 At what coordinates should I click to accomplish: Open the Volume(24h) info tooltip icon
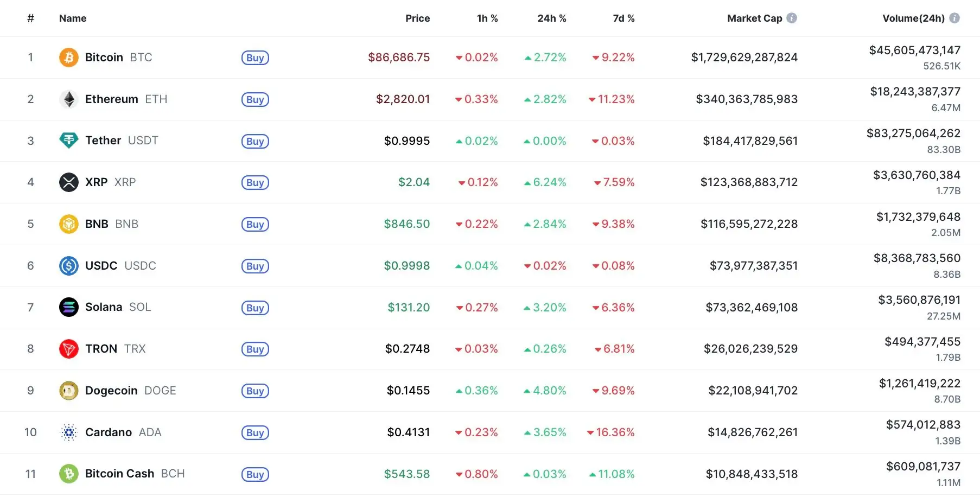pyautogui.click(x=956, y=17)
